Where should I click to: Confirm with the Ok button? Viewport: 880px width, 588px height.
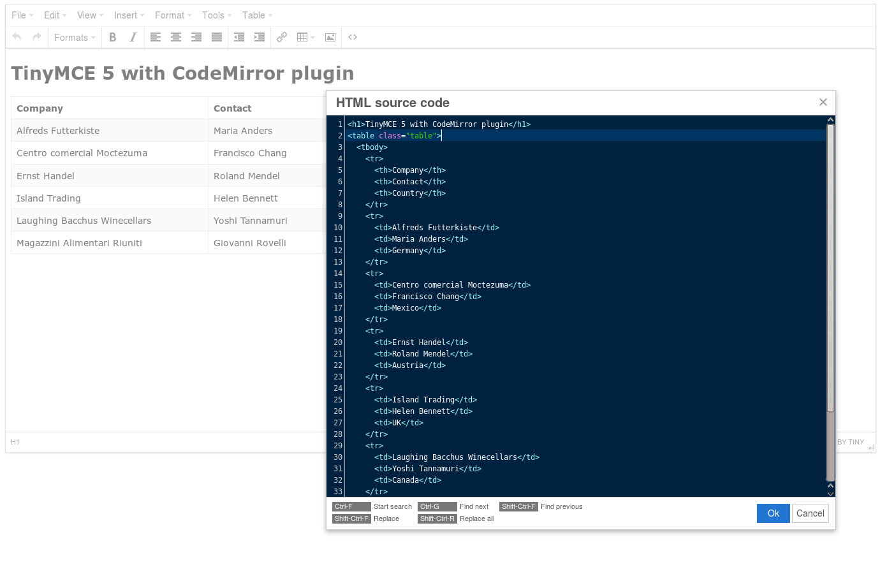pos(773,513)
